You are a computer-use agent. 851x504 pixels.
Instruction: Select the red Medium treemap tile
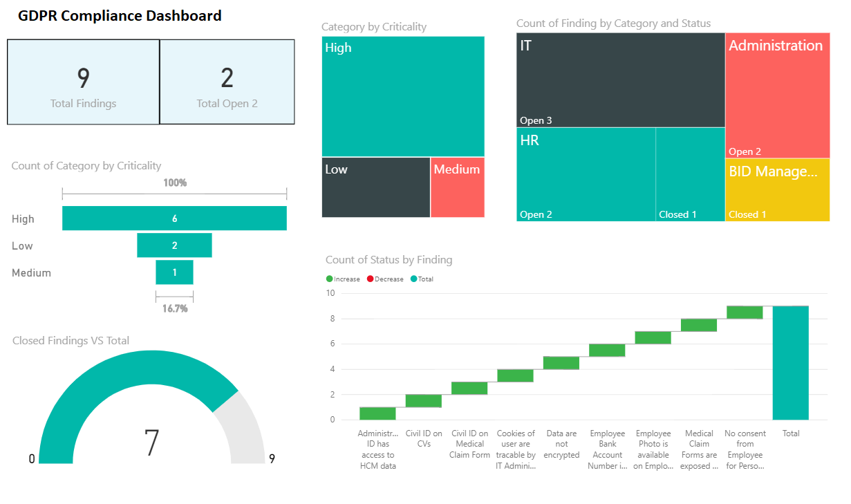click(x=457, y=187)
